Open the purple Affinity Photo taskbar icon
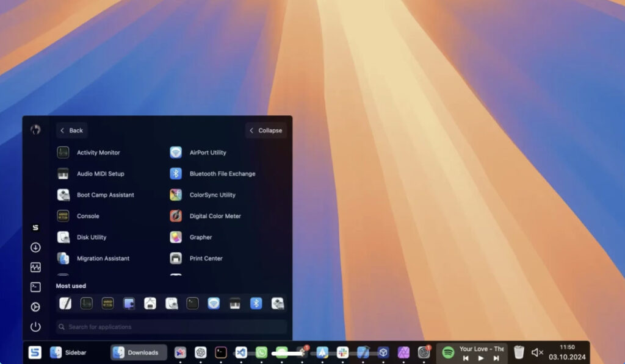 click(x=403, y=352)
